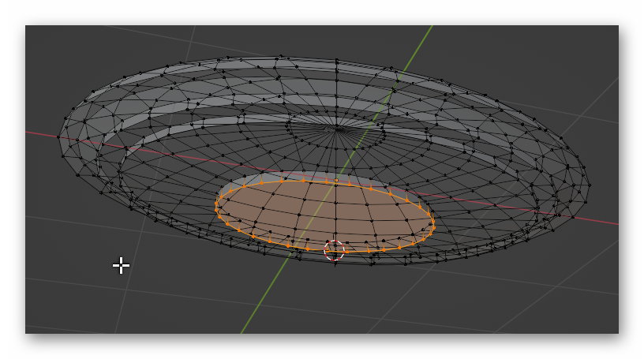Screen dimensions: 644x359
Task: Click the red-white 3D cursor circle
Action: pos(335,250)
